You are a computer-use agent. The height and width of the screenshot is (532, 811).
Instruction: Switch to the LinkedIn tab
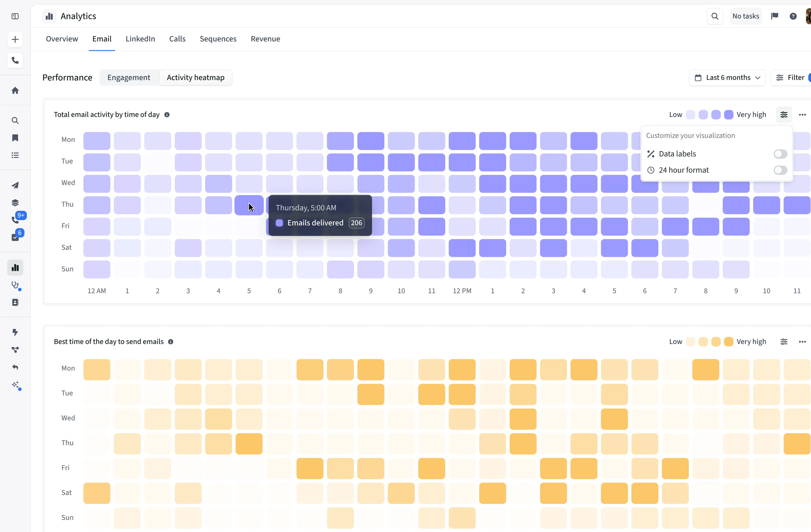click(140, 39)
